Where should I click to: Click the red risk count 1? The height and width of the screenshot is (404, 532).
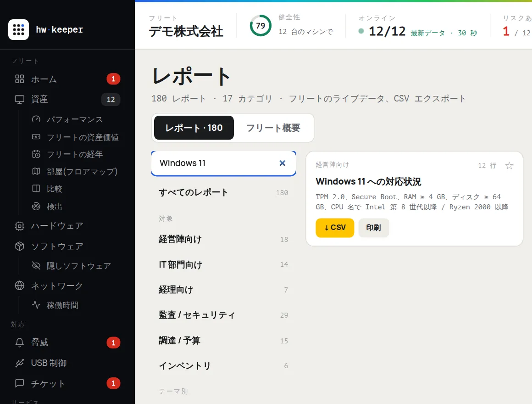tap(506, 32)
